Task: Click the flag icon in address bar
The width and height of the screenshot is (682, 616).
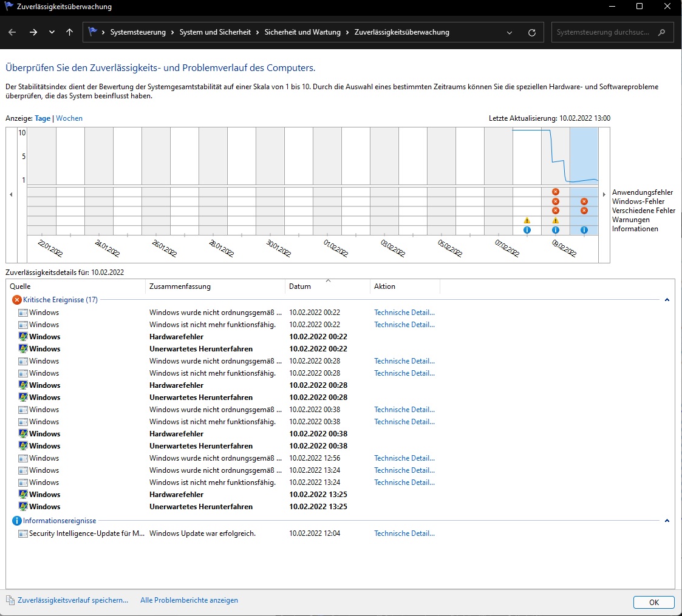Action: [x=92, y=32]
